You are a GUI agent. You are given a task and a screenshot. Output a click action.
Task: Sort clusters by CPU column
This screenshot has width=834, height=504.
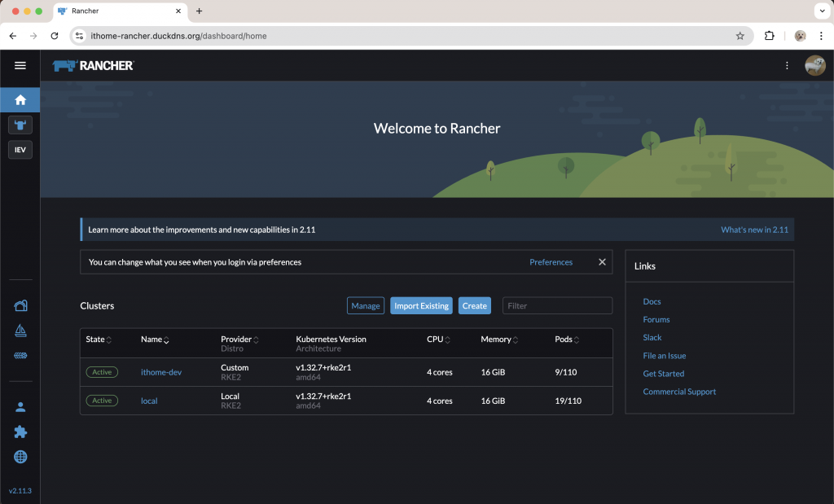438,340
